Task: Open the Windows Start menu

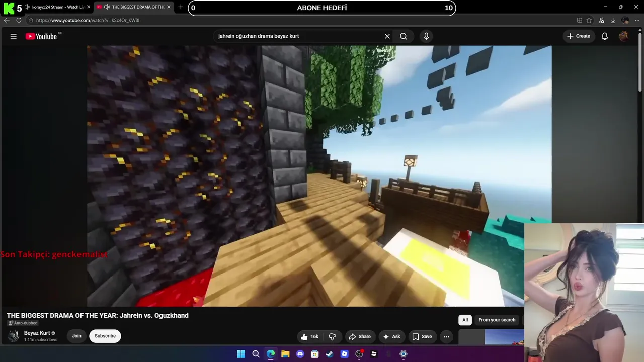Action: pyautogui.click(x=241, y=354)
